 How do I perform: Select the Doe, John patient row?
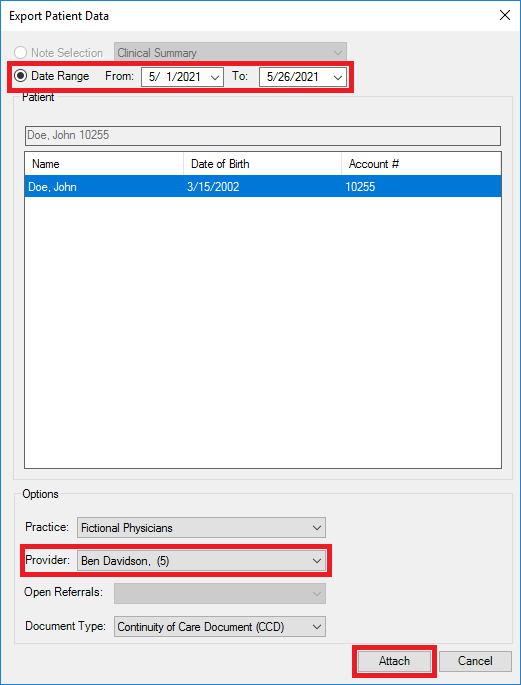coord(263,187)
